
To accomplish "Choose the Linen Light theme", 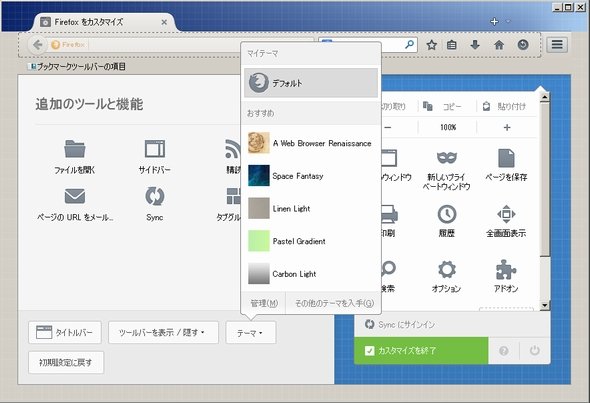I will click(311, 208).
